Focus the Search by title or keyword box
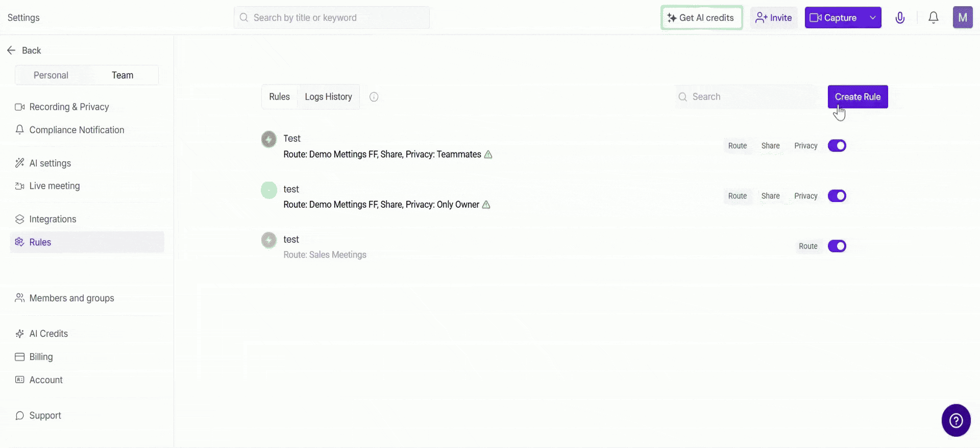The width and height of the screenshot is (980, 448). 332,17
